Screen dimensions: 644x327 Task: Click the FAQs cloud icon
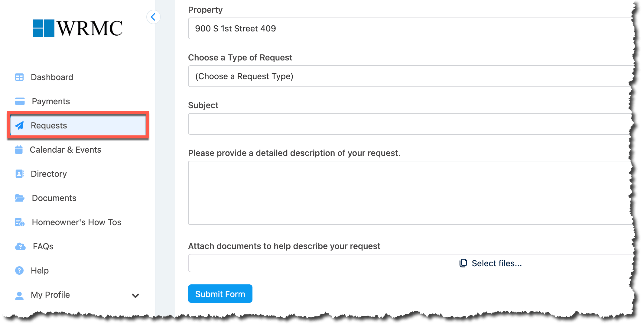point(20,247)
